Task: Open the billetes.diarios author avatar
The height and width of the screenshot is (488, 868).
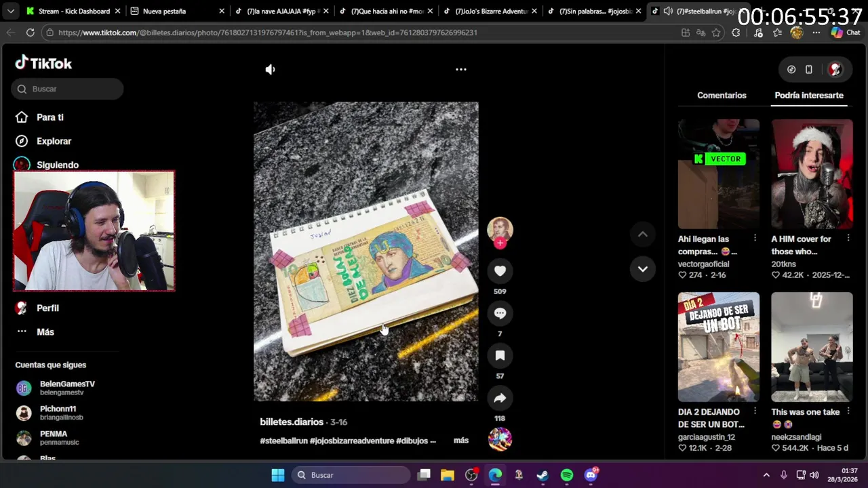Action: [500, 229]
